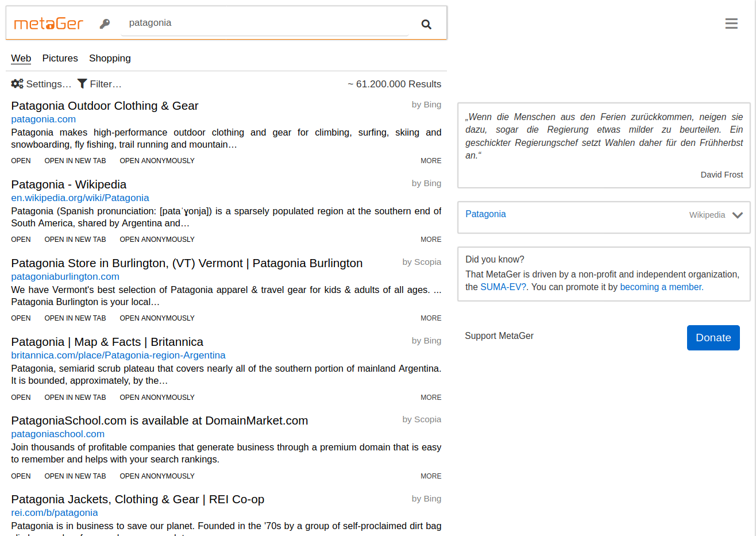This screenshot has width=756, height=536.
Task: Click the MetaGer logo
Action: point(48,24)
